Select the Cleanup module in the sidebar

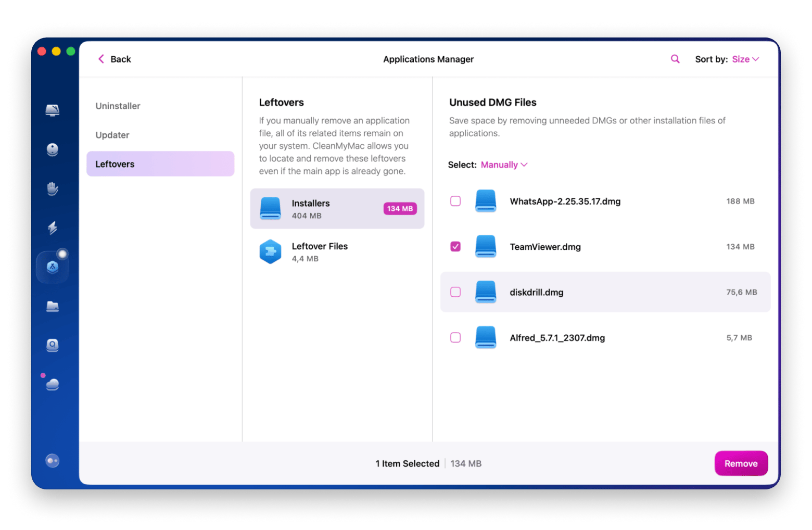(52, 149)
